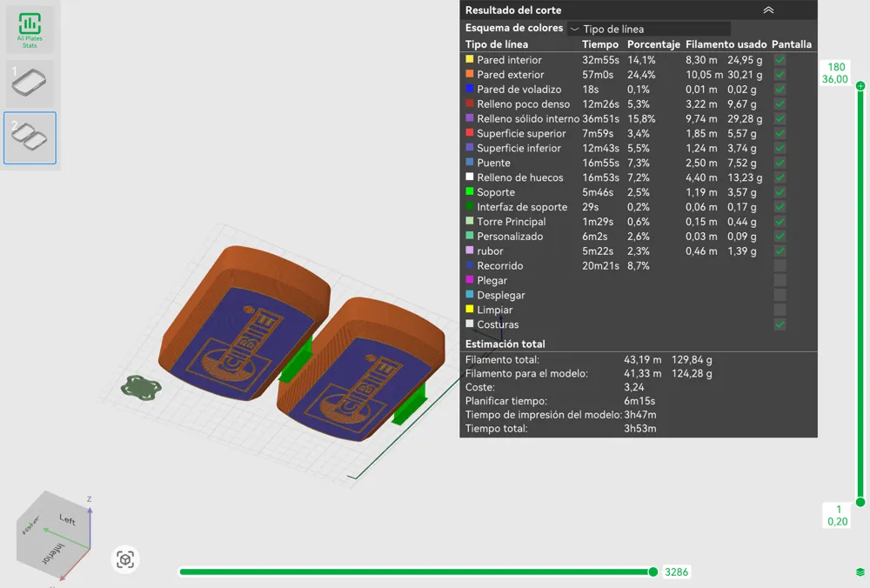The image size is (870, 588).
Task: Collapse the Resultado del corte panel
Action: [x=768, y=10]
